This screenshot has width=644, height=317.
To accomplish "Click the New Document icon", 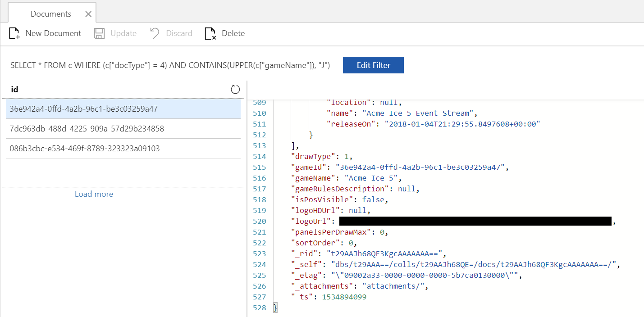I will click(14, 33).
